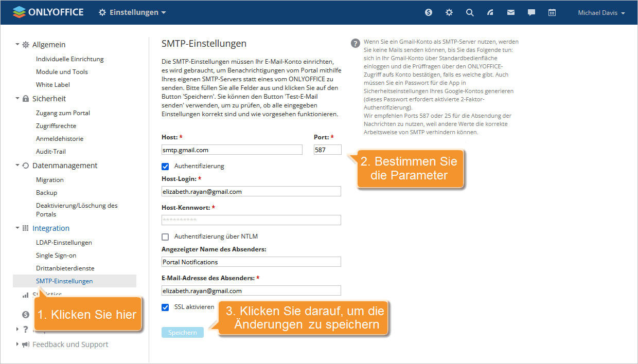638x364 pixels.
Task: Collapse the Allgemein section arrow
Action: (x=17, y=45)
